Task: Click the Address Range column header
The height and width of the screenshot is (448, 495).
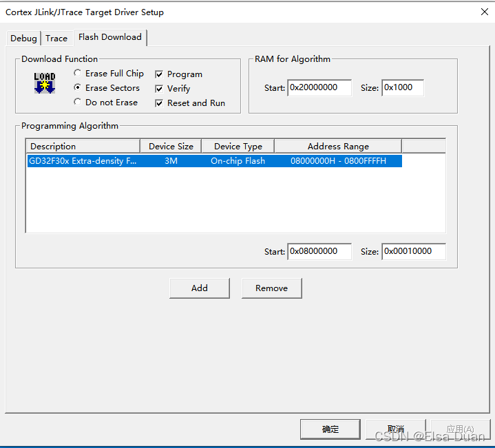Action: pyautogui.click(x=338, y=146)
